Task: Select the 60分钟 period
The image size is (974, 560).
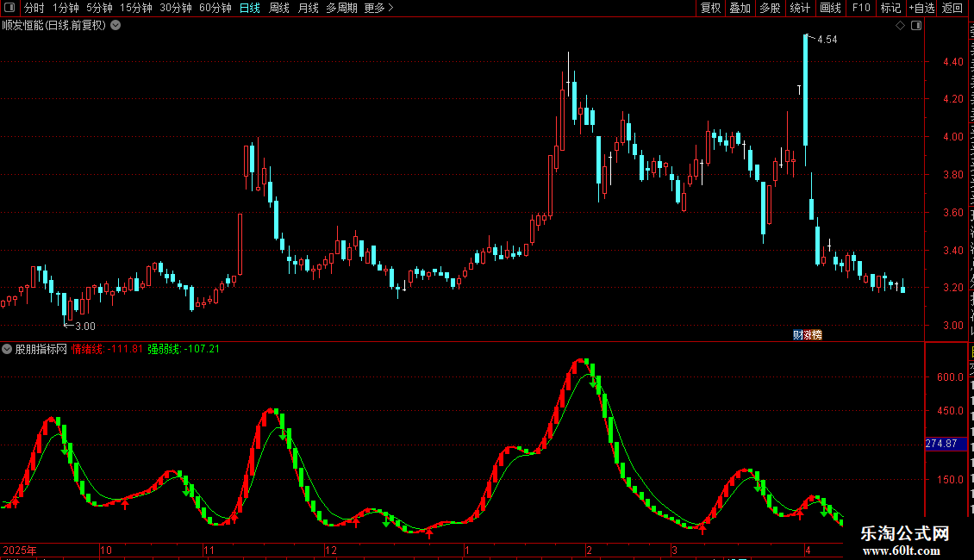Action: pyautogui.click(x=215, y=8)
